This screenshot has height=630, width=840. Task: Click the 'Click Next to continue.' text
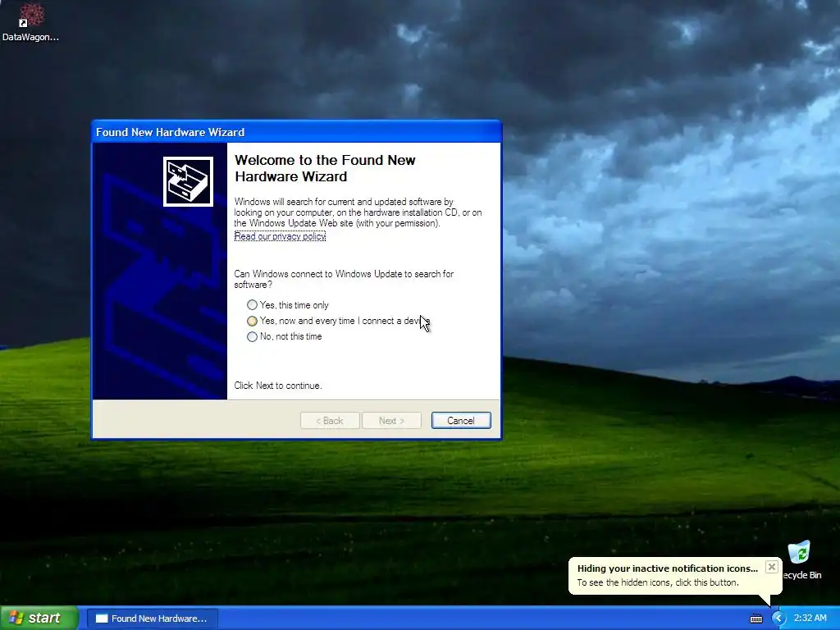pos(278,386)
